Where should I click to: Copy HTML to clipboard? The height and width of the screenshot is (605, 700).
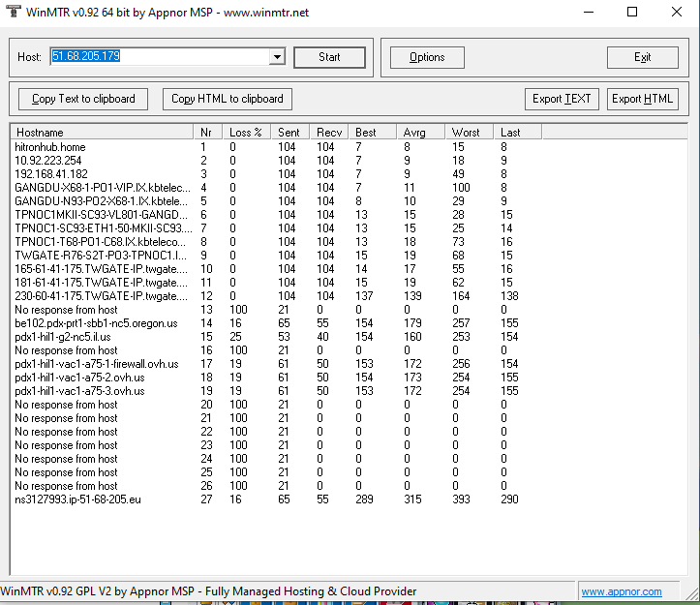(228, 99)
